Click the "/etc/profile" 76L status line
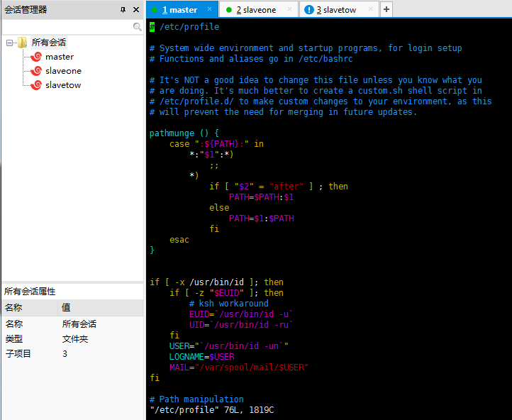The width and height of the screenshot is (512, 420). 212,410
